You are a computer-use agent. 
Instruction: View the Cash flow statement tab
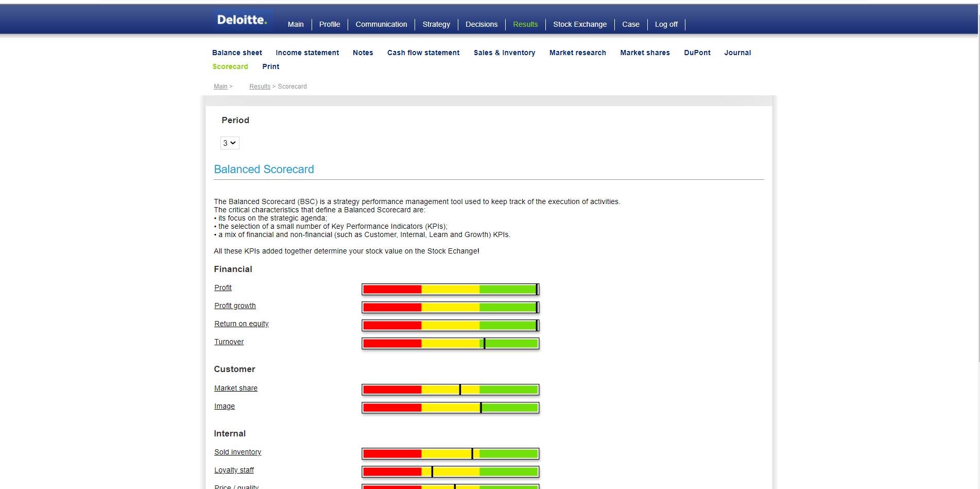pyautogui.click(x=423, y=53)
